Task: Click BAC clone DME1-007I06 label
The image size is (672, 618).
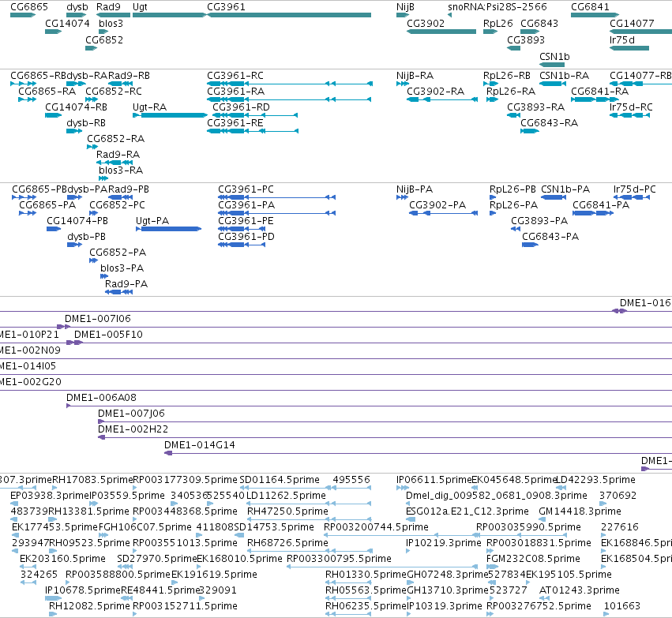Action: pyautogui.click(x=98, y=319)
